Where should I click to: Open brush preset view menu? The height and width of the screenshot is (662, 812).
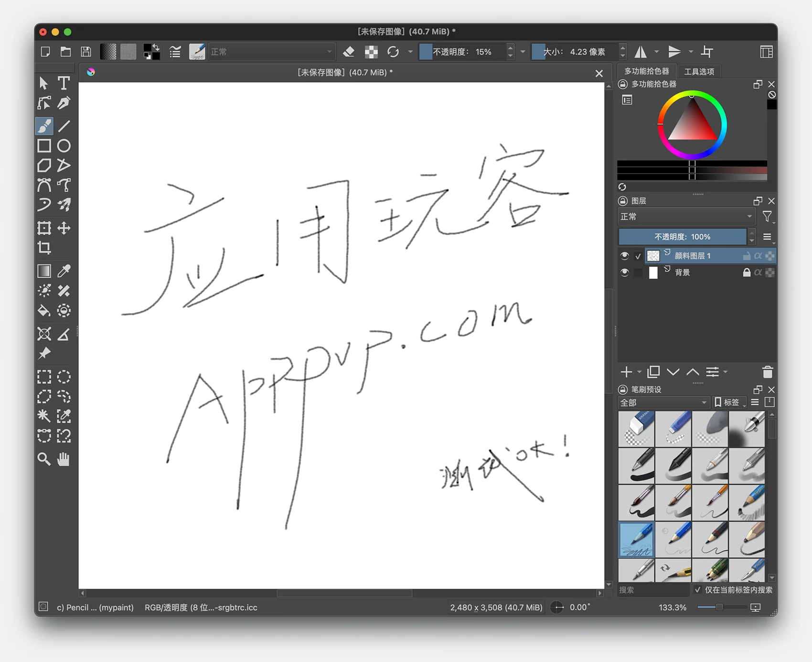coord(755,402)
